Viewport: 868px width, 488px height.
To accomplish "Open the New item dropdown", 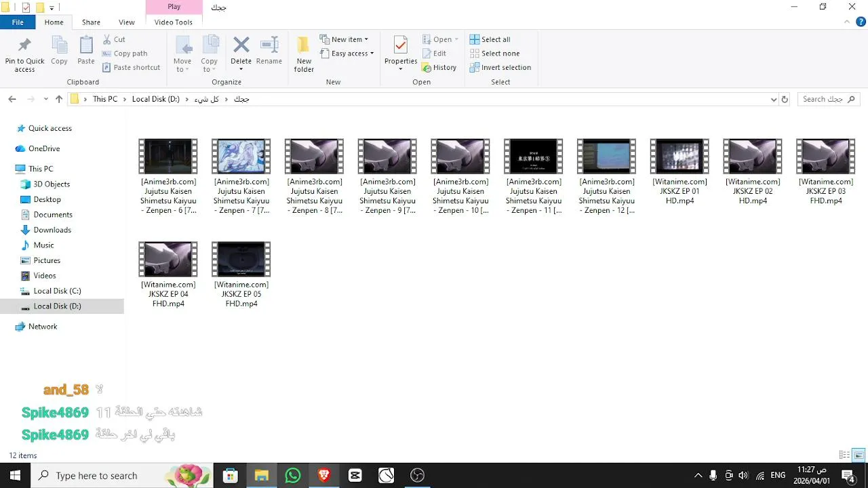I will (344, 39).
